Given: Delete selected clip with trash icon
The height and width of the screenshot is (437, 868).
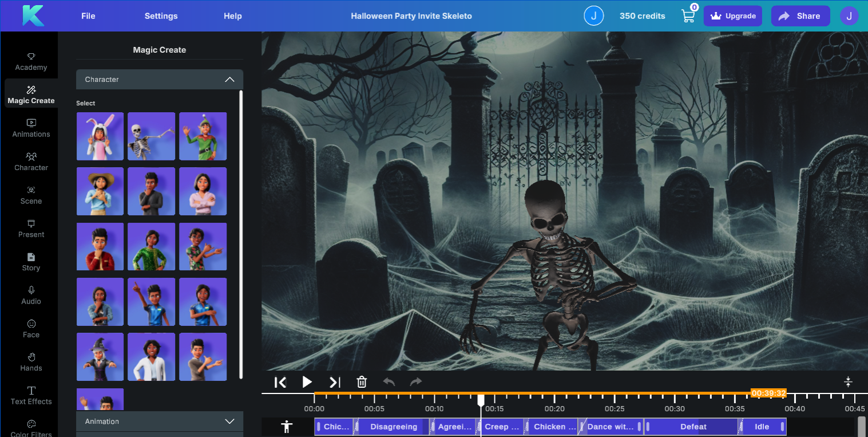Looking at the screenshot, I should (362, 381).
